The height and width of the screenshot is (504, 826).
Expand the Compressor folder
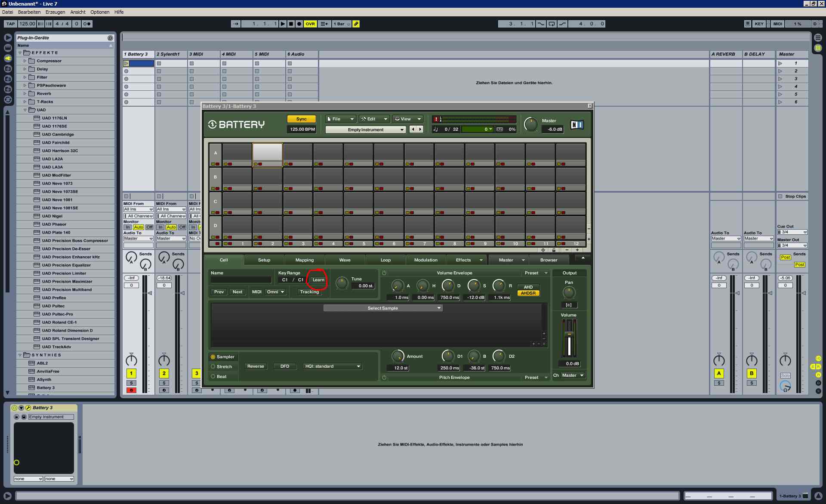tap(25, 61)
